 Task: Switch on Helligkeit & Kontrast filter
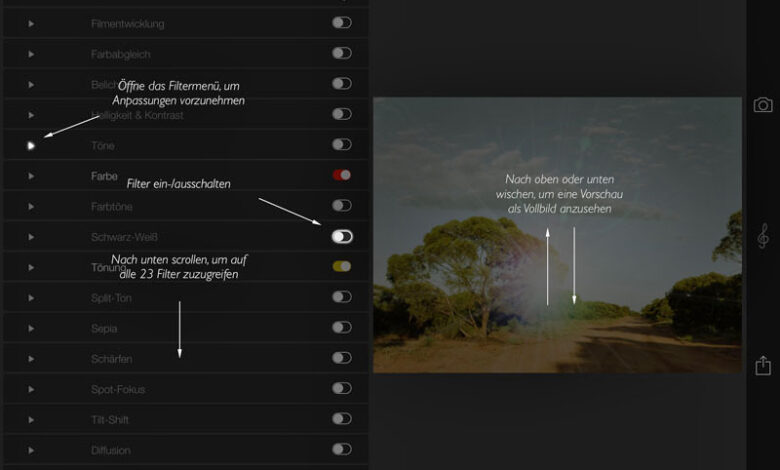[x=342, y=114]
